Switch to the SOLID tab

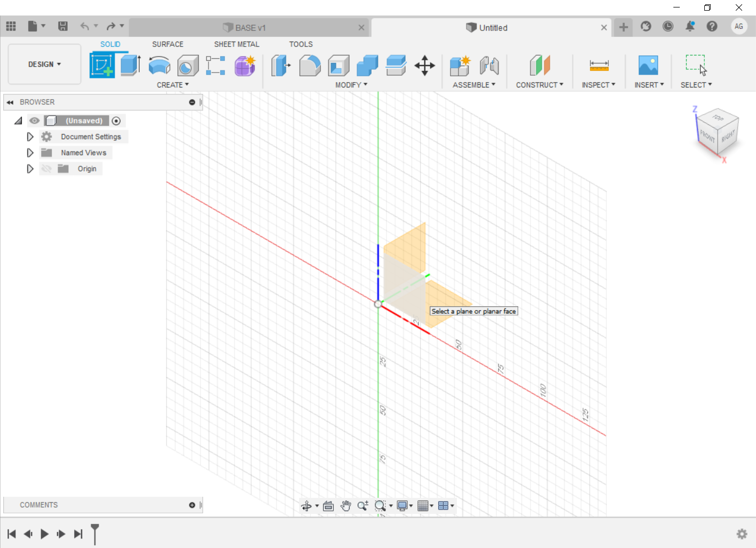pyautogui.click(x=110, y=44)
